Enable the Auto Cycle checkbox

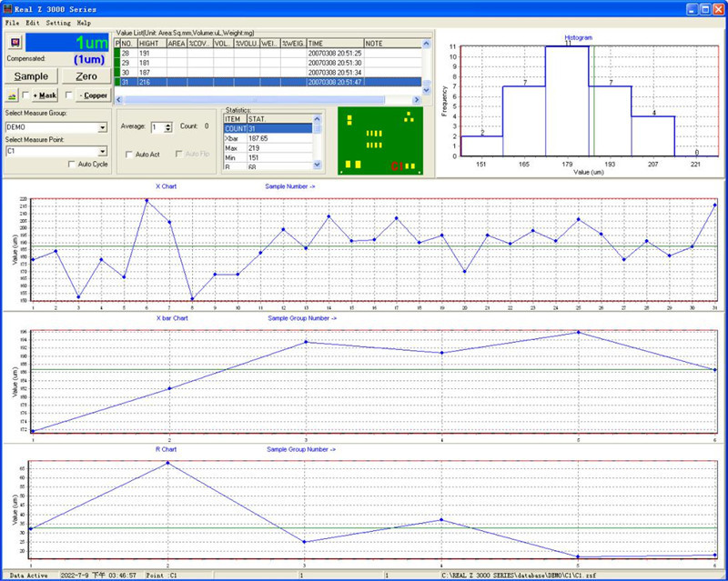click(72, 165)
